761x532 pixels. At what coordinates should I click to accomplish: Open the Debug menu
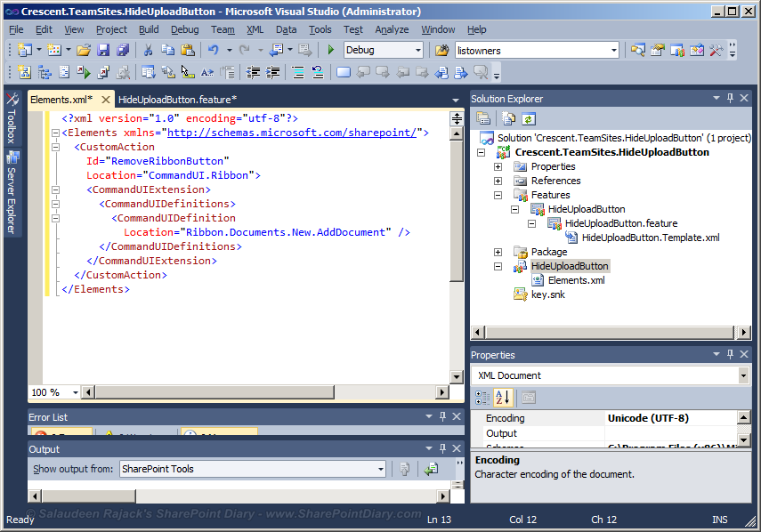(x=185, y=29)
